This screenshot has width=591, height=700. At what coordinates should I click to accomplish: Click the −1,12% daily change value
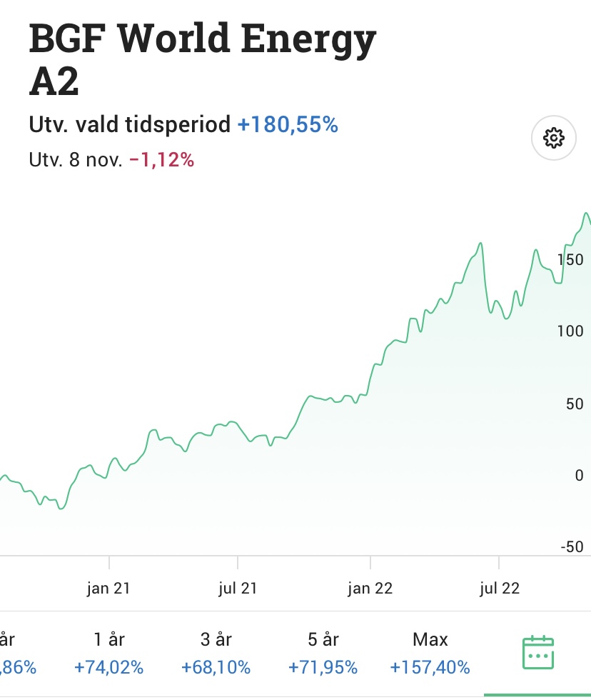pos(161,160)
